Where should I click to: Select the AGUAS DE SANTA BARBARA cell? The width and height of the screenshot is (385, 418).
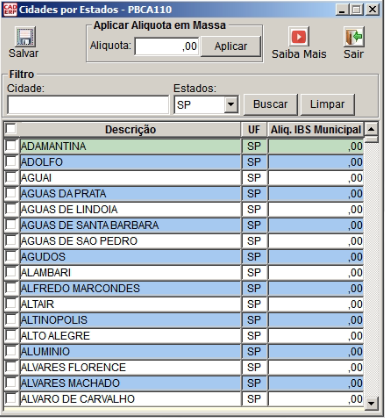130,225
